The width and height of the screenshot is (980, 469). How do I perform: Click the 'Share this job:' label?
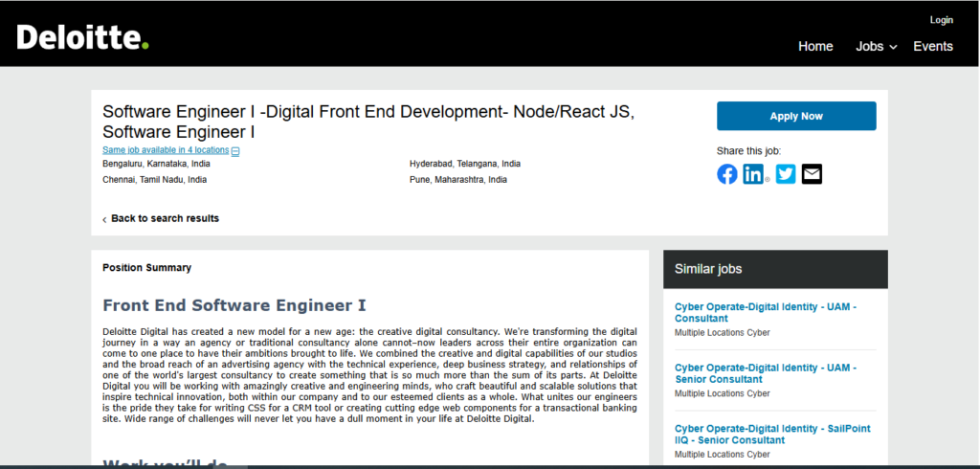[748, 150]
